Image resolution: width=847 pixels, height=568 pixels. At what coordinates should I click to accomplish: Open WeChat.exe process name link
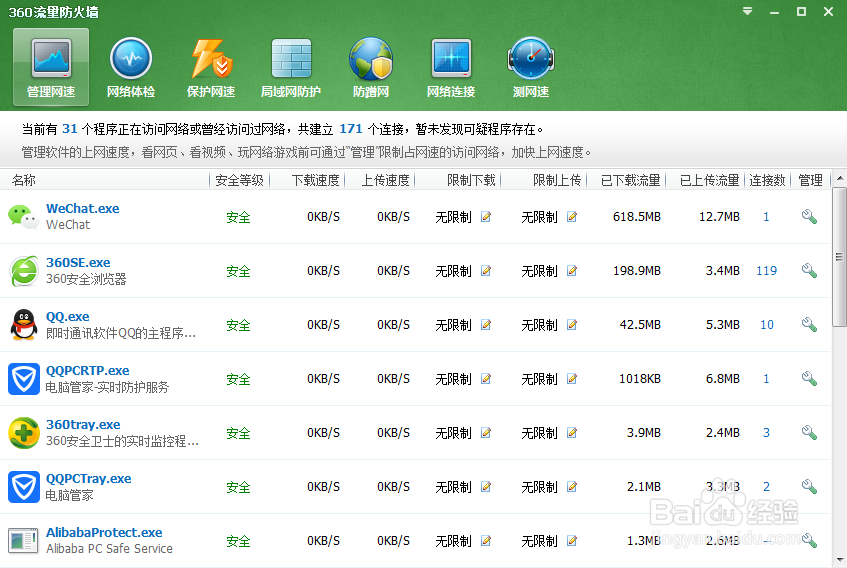(x=83, y=208)
